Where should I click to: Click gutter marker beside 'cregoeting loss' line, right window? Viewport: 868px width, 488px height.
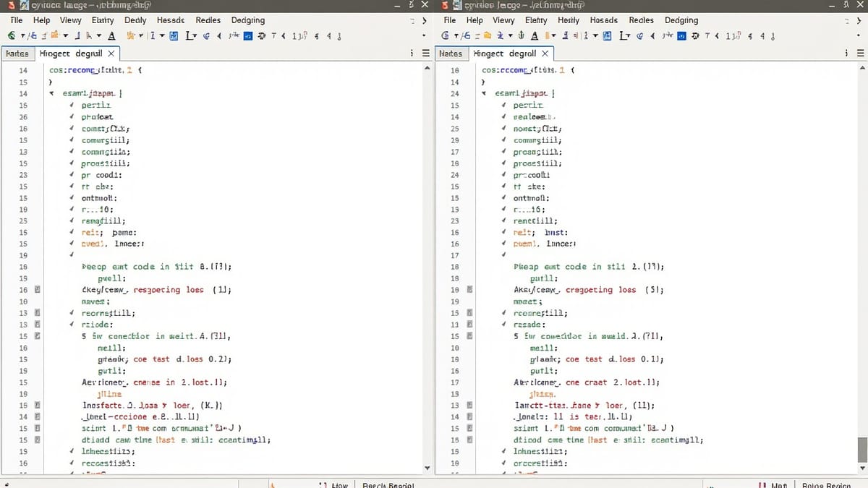point(469,289)
